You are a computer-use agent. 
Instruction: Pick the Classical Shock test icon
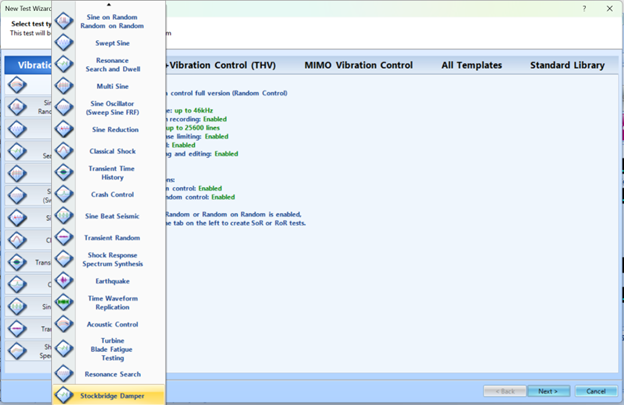pyautogui.click(x=64, y=151)
